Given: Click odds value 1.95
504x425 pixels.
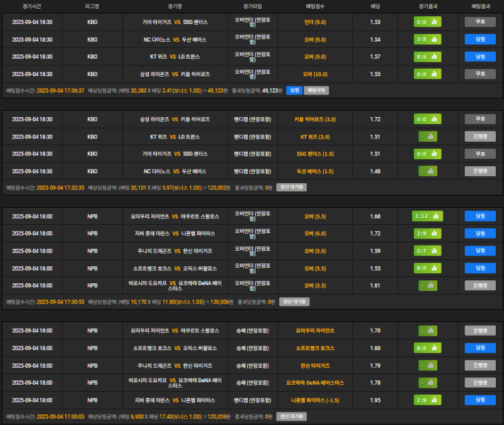Looking at the screenshot, I should click(375, 400).
